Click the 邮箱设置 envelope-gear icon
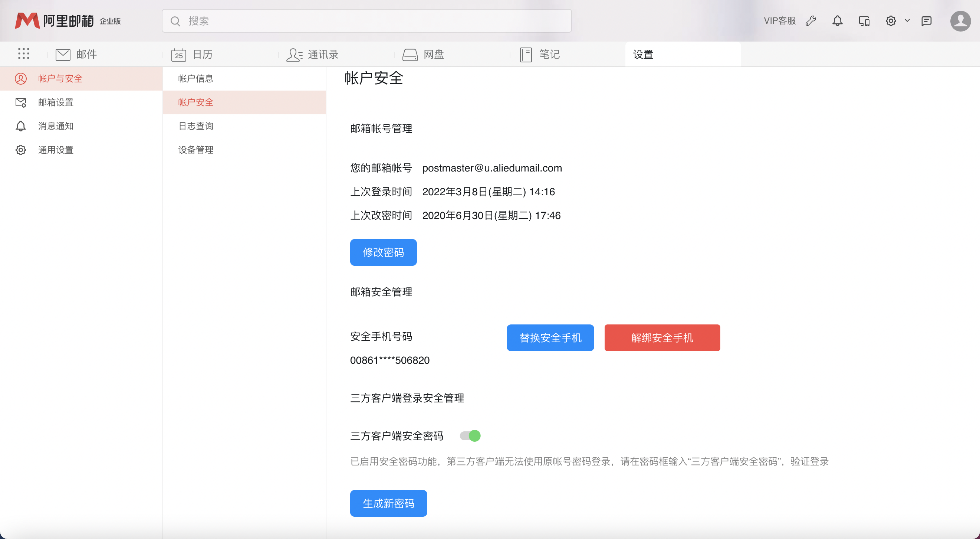Viewport: 980px width, 539px height. tap(20, 102)
